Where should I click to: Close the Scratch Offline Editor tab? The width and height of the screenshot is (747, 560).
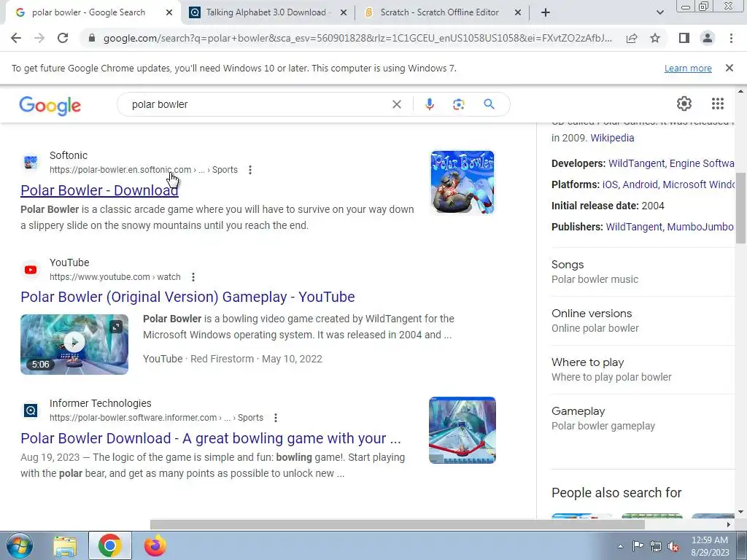(x=518, y=13)
